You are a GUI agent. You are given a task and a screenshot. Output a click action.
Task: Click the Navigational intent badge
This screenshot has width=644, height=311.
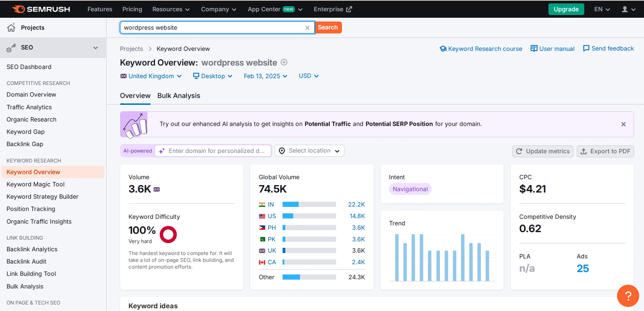pyautogui.click(x=410, y=189)
